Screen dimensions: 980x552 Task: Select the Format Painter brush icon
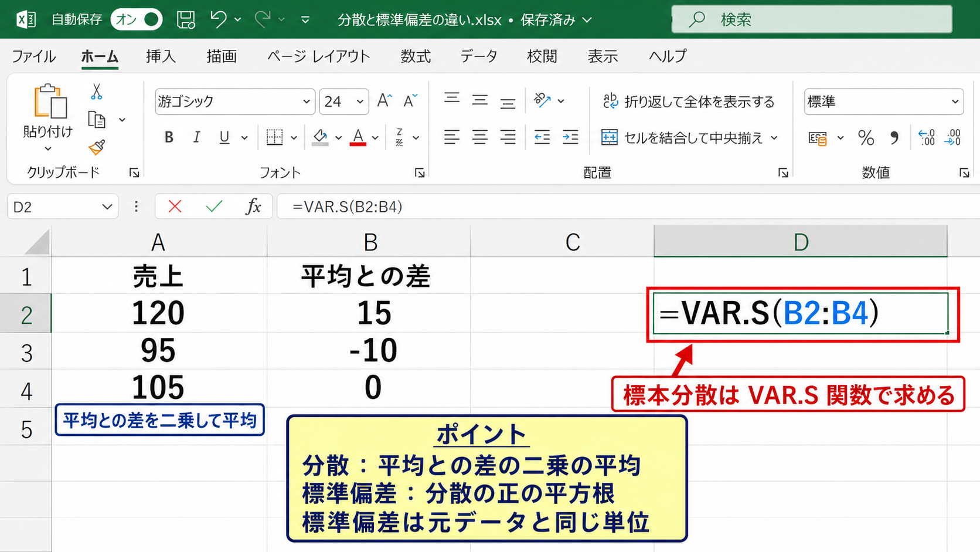(x=97, y=147)
